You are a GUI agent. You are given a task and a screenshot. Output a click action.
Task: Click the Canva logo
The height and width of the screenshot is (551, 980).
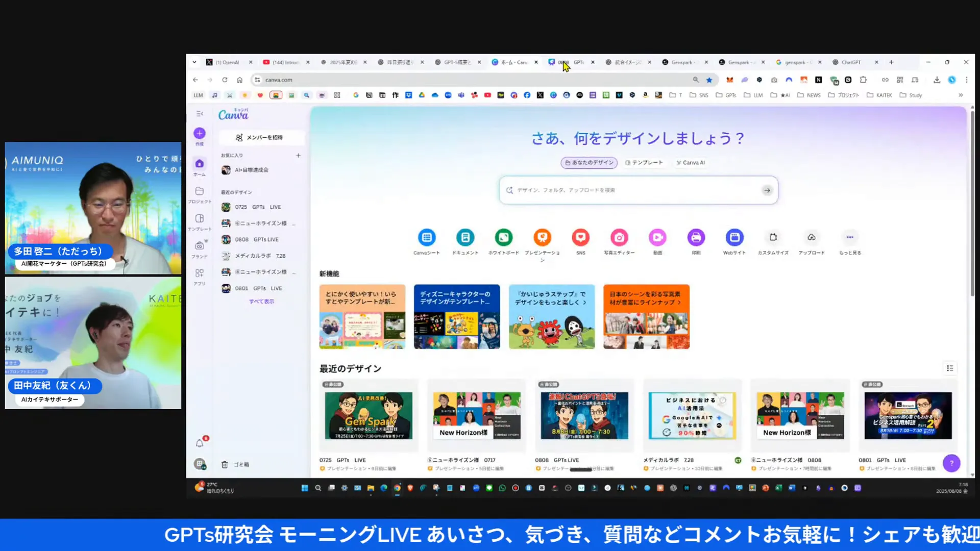click(233, 114)
